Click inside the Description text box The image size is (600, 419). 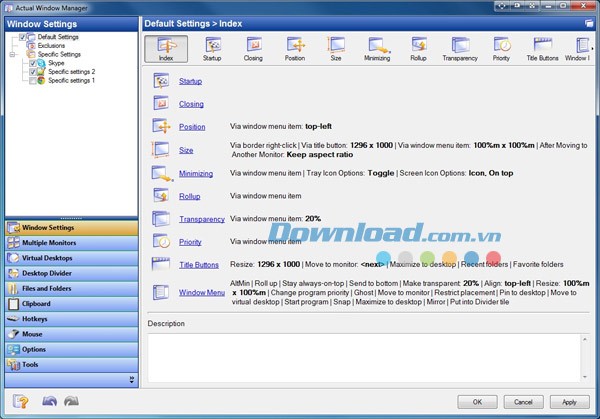tap(364, 358)
